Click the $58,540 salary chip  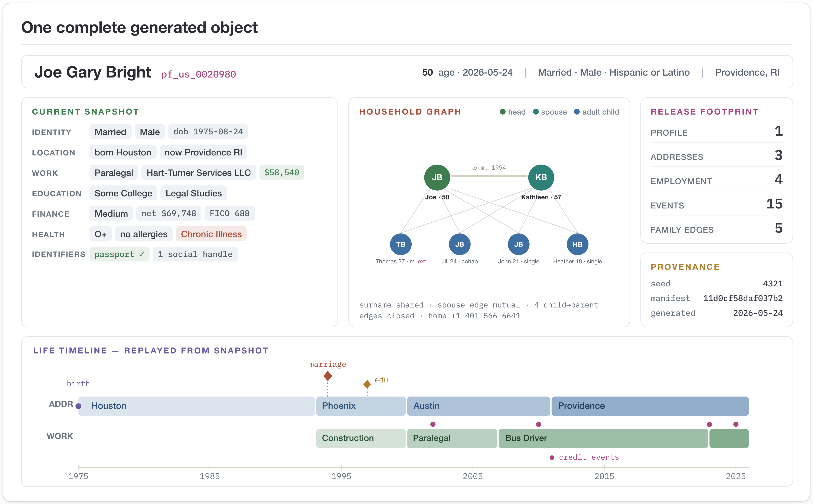[282, 173]
